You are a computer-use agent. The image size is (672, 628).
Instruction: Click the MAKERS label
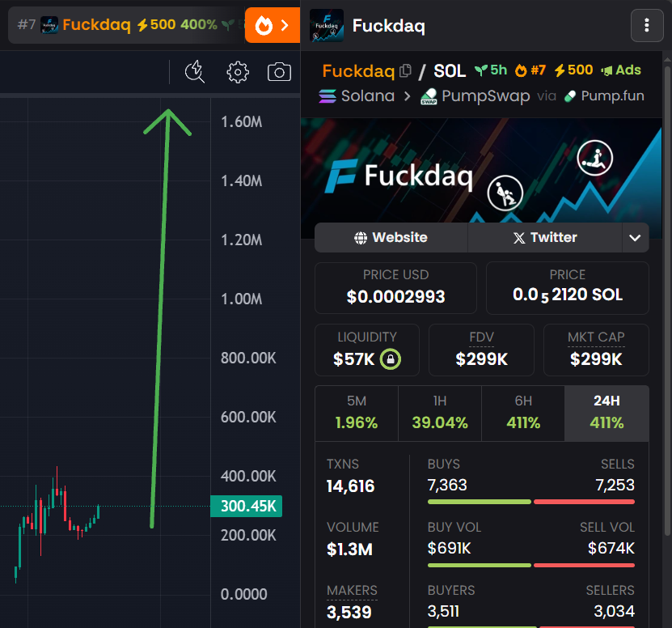[x=353, y=591]
